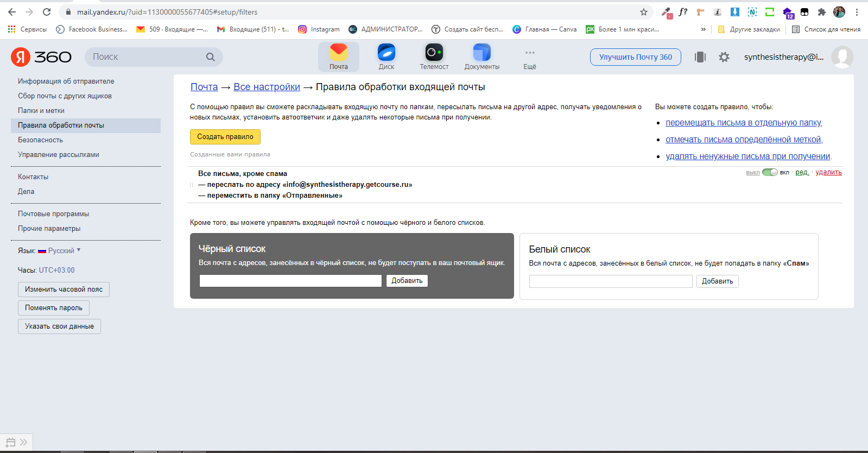Click the Yandex 360 logo
868x453 pixels.
point(41,57)
